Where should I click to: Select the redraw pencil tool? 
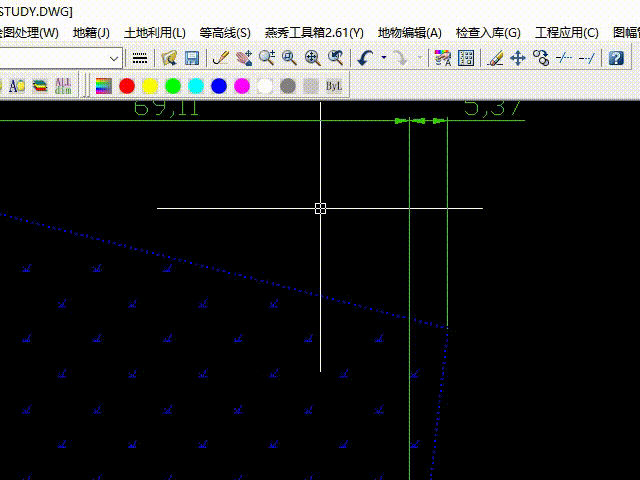pos(221,58)
